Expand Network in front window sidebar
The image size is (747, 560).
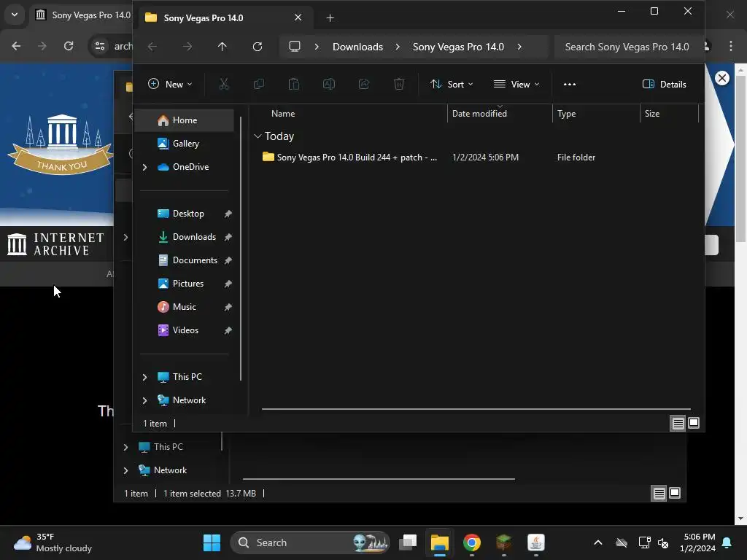click(145, 400)
